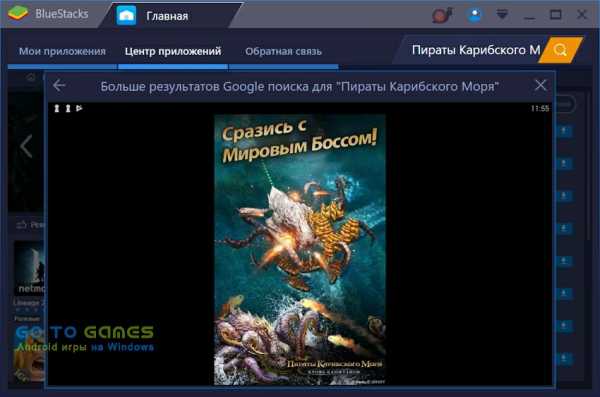Open the BlueStacks account profile icon
Screen dimensions: 600x397
(x=474, y=15)
